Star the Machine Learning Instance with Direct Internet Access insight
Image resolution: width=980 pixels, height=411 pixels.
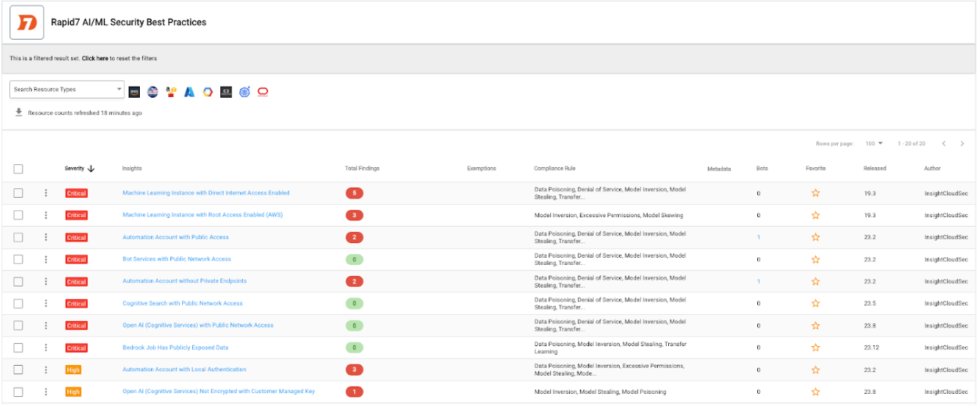point(815,193)
